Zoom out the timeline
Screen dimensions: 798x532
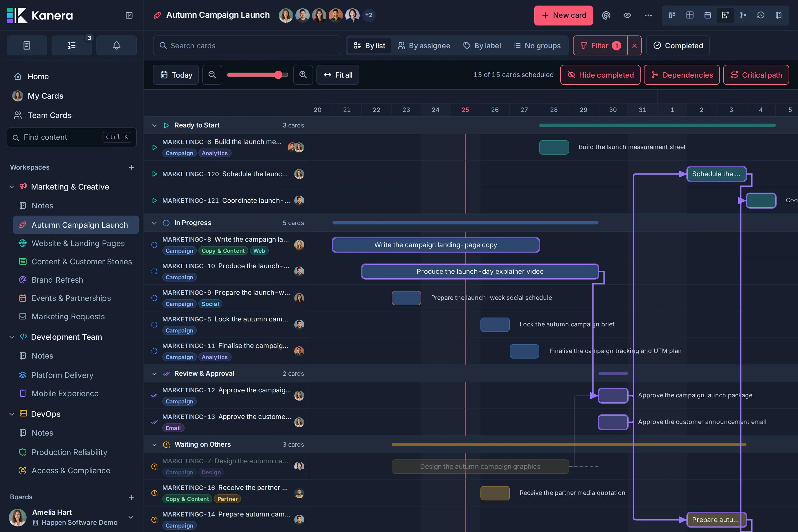[x=212, y=75]
